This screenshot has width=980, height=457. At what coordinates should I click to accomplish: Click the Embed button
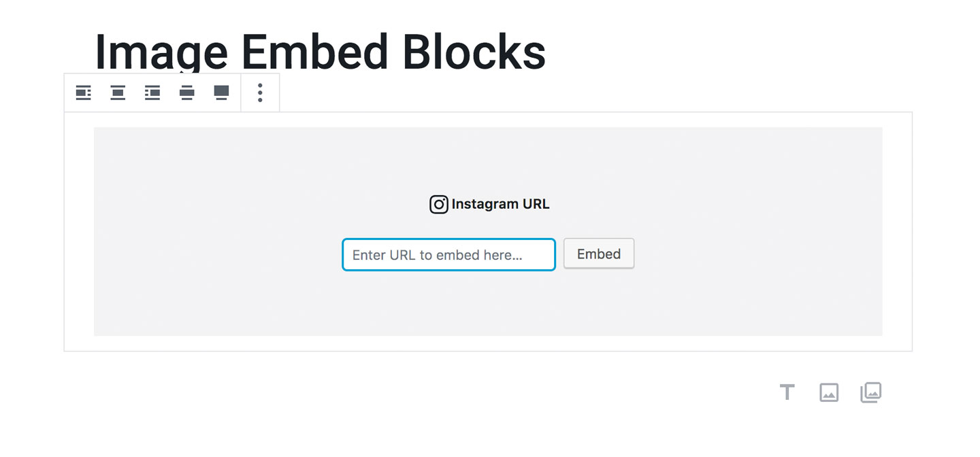click(599, 254)
